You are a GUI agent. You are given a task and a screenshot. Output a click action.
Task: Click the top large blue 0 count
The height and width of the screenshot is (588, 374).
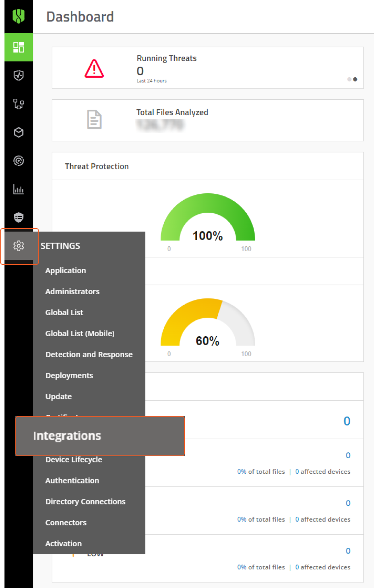[347, 421]
